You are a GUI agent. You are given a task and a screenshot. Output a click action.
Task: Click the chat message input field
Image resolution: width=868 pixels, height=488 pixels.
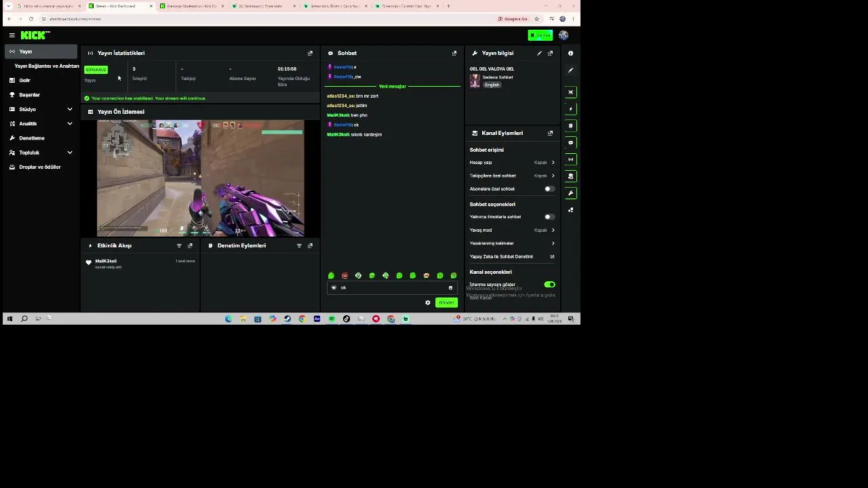[x=391, y=287]
